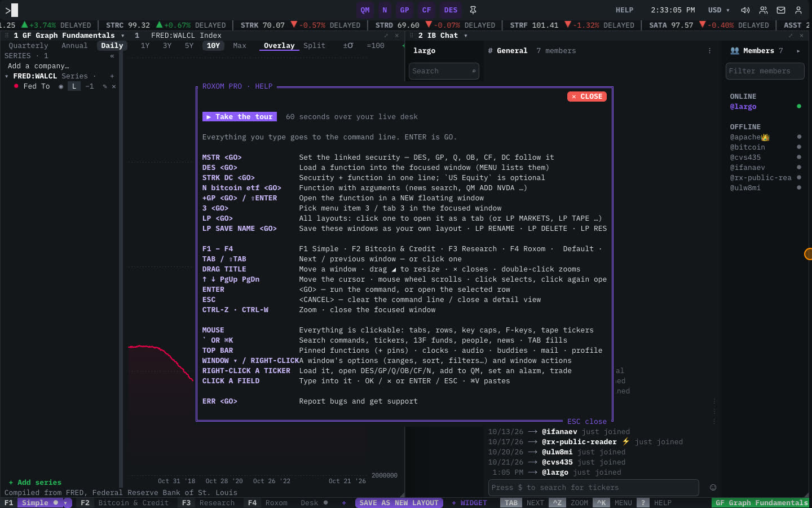Open the Simple layout dropdown arrow
The width and height of the screenshot is (812, 508).
[x=66, y=503]
